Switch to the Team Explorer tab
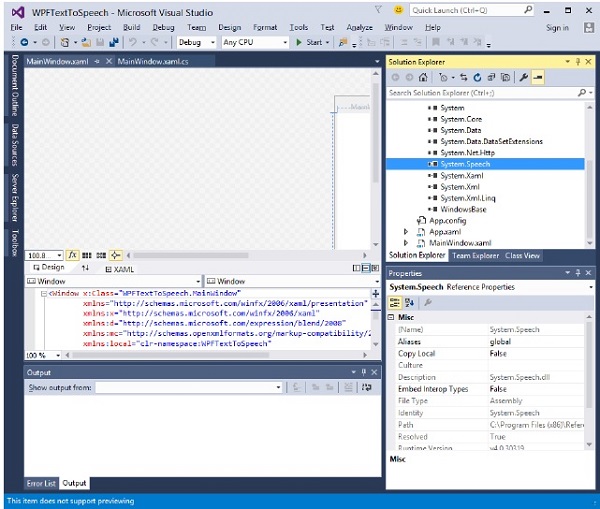 [475, 256]
